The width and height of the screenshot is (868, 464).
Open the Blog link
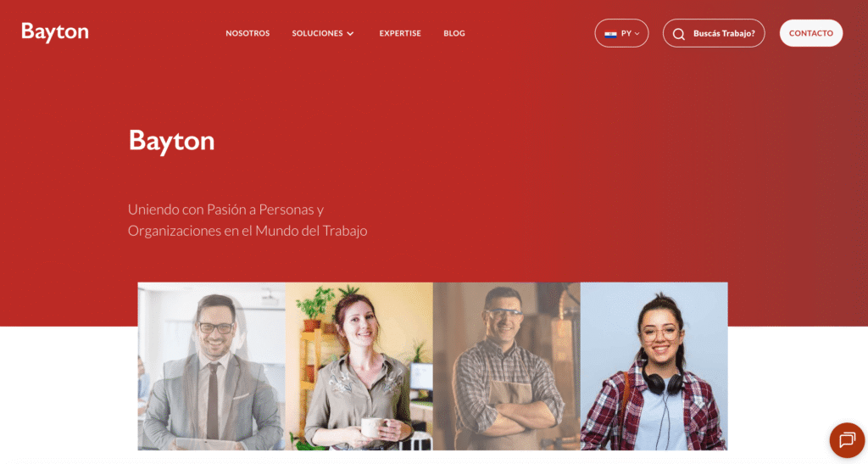point(454,33)
